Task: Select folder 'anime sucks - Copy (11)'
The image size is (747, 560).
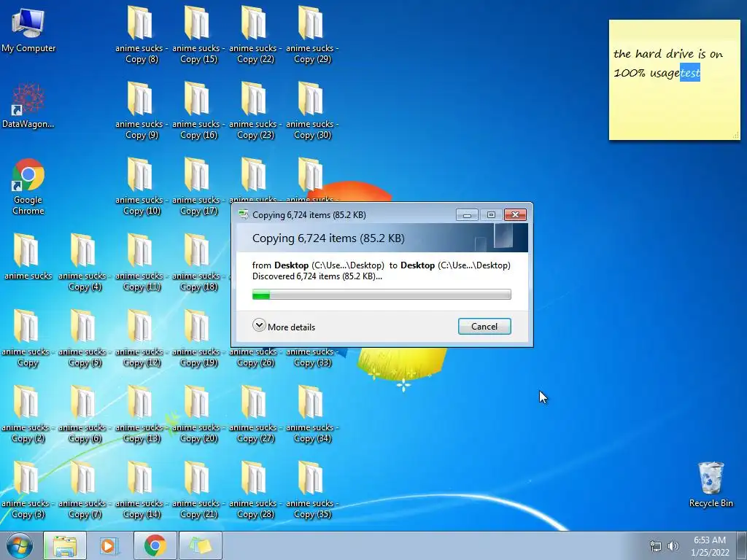Action: click(141, 262)
